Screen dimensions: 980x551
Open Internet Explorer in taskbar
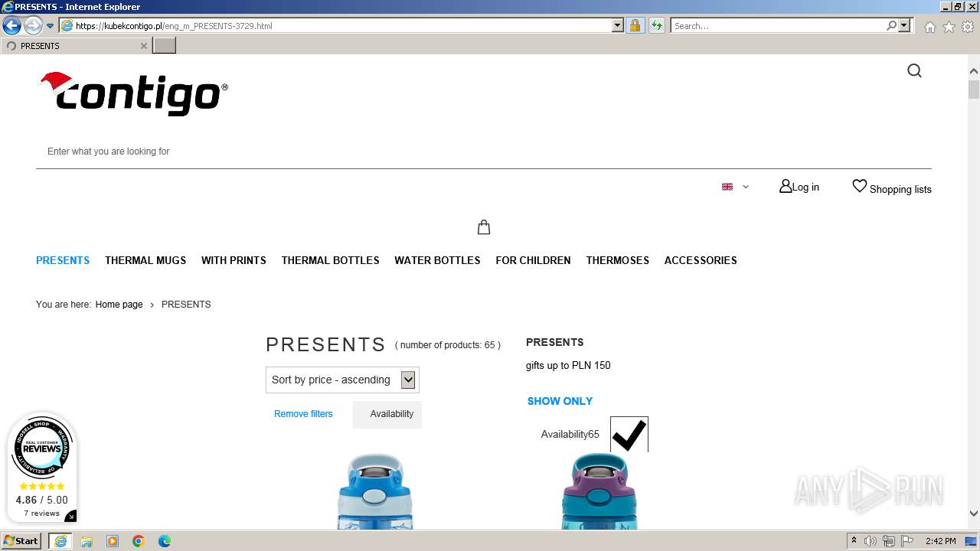click(x=60, y=541)
